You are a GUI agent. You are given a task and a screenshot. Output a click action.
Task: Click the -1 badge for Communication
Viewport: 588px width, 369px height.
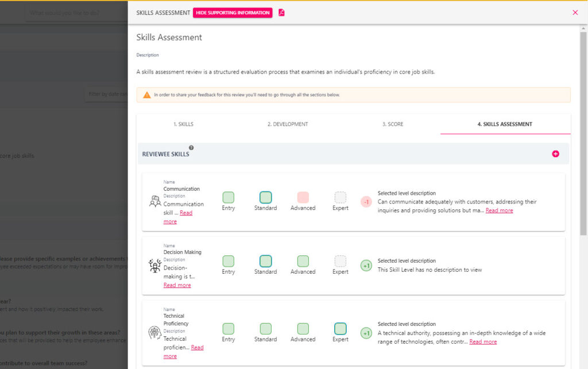tap(366, 202)
